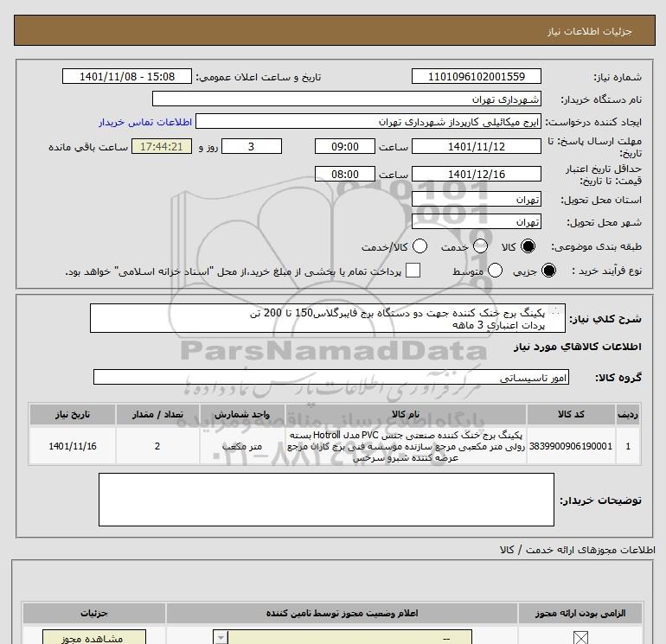This screenshot has width=666, height=644.
Task: Toggle Islamic treasury bonds payment checkbox
Action: 413,271
